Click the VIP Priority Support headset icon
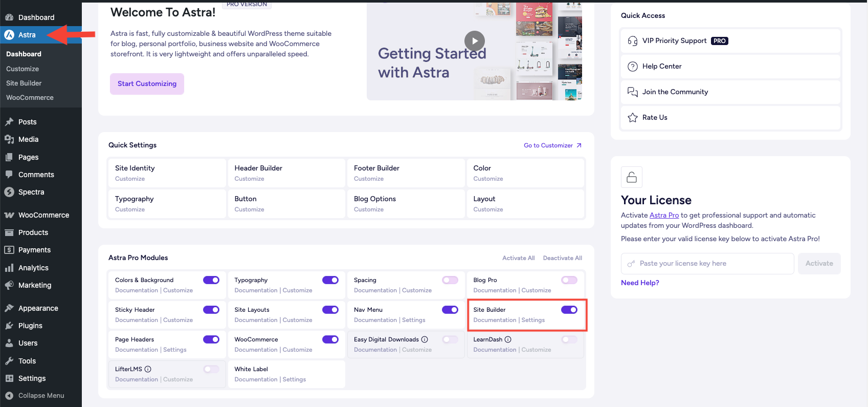868x407 pixels. 633,41
